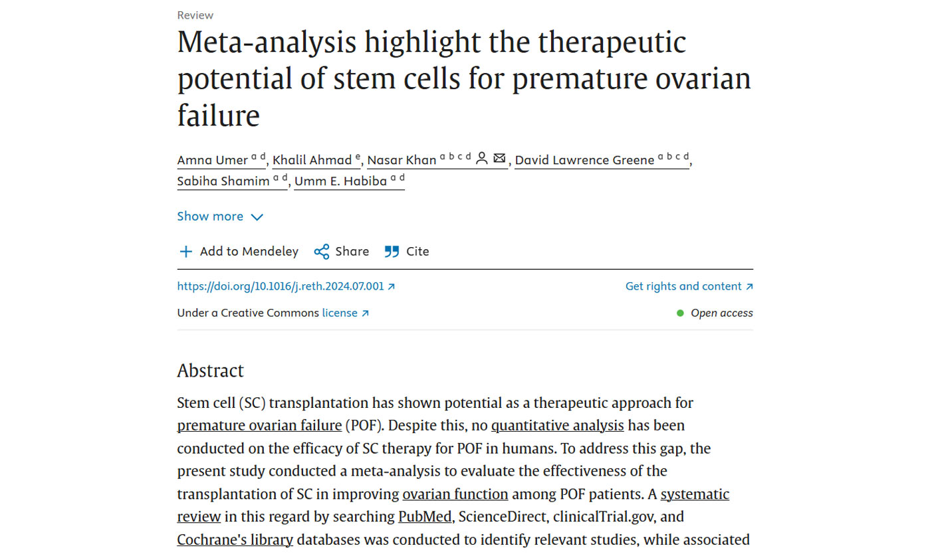
Task: Open Amna Umer author link
Action: click(213, 160)
